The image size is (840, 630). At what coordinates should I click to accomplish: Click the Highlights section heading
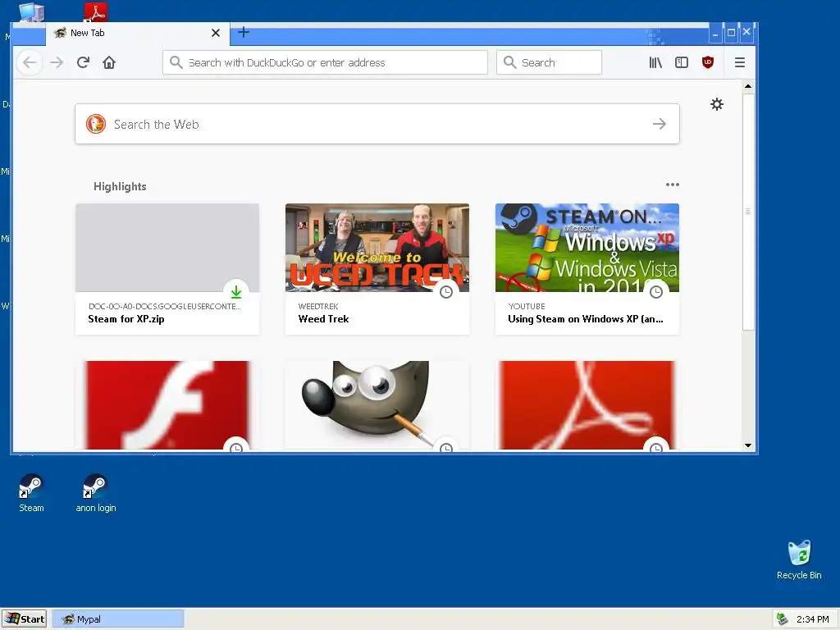(120, 186)
